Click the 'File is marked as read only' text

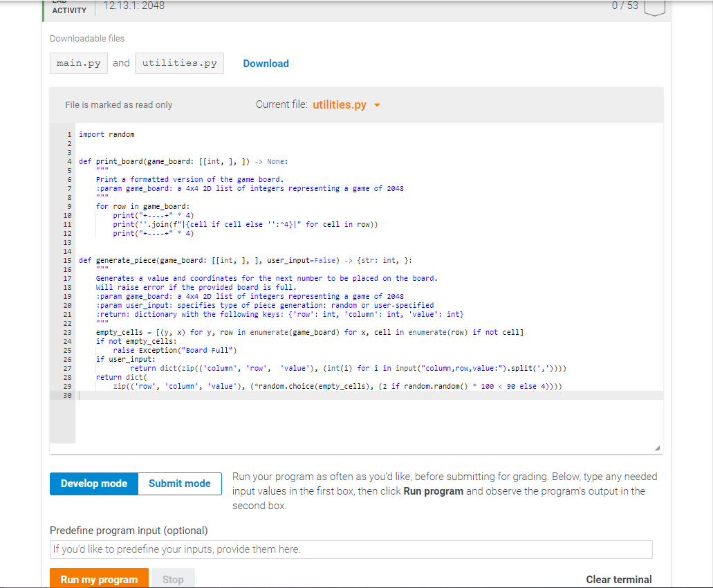click(119, 105)
